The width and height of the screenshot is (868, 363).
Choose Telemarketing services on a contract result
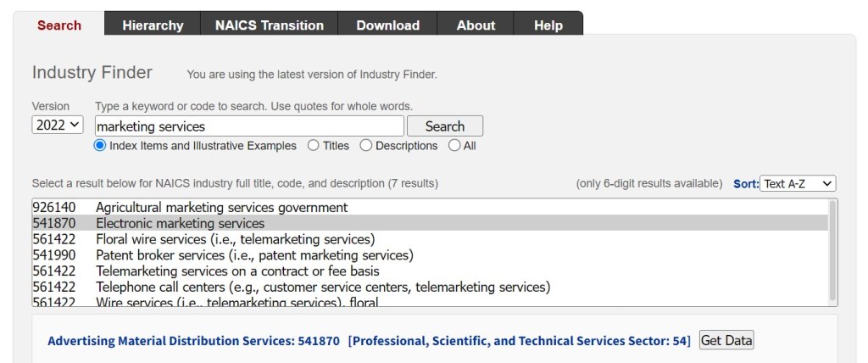tap(237, 271)
